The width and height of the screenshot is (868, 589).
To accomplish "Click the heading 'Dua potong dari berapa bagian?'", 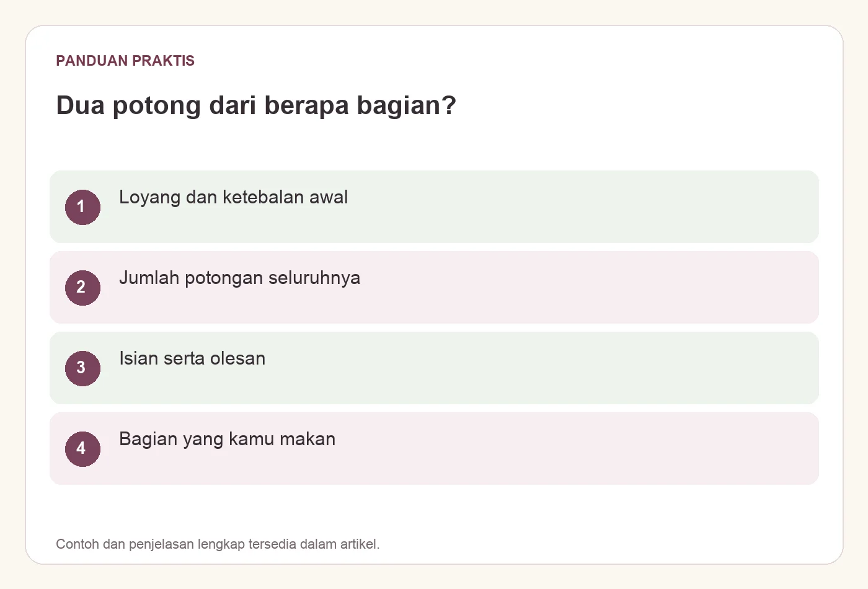I will click(x=256, y=105).
